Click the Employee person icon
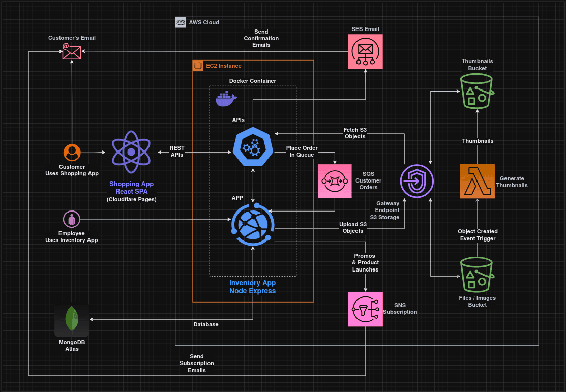 tap(72, 219)
